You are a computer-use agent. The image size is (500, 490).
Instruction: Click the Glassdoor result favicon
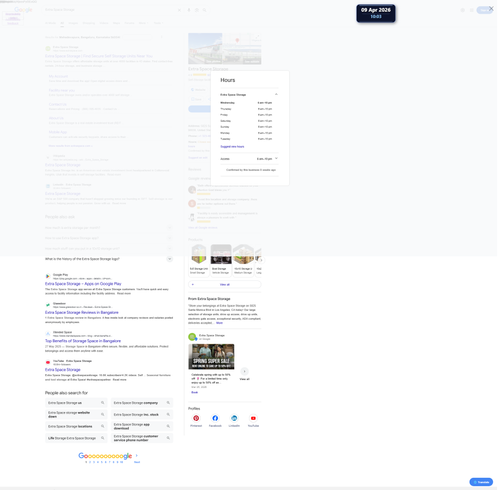pyautogui.click(x=48, y=305)
